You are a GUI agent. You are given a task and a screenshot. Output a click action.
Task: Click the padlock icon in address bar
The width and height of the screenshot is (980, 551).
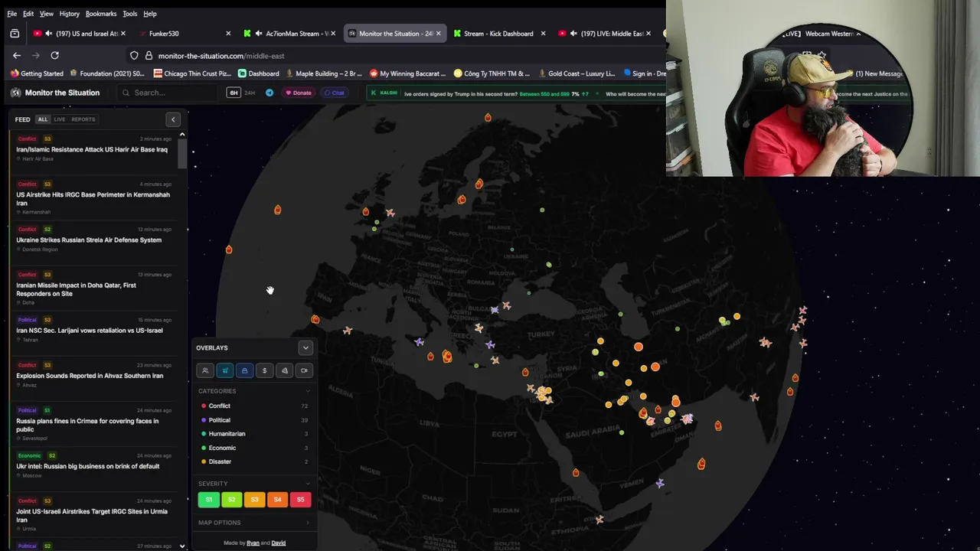point(149,56)
